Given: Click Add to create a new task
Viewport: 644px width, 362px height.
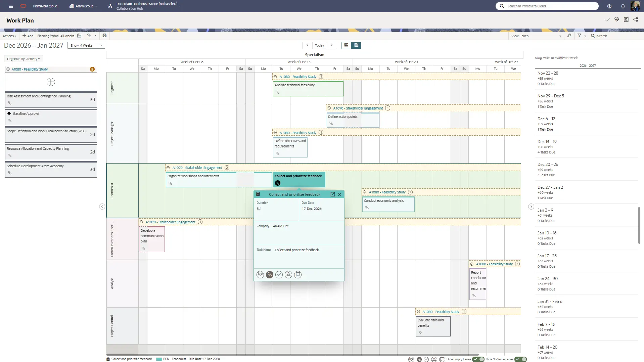Looking at the screenshot, I should [28, 36].
